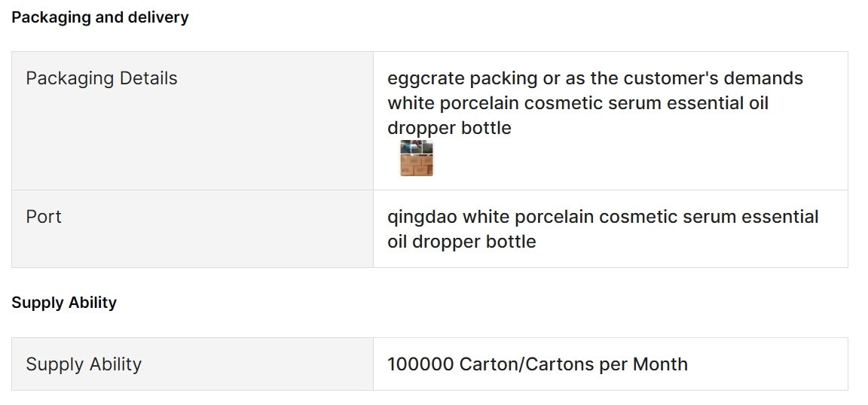The width and height of the screenshot is (868, 405).
Task: Click 'oil dropper bottle' in Port value
Action: click(x=462, y=242)
